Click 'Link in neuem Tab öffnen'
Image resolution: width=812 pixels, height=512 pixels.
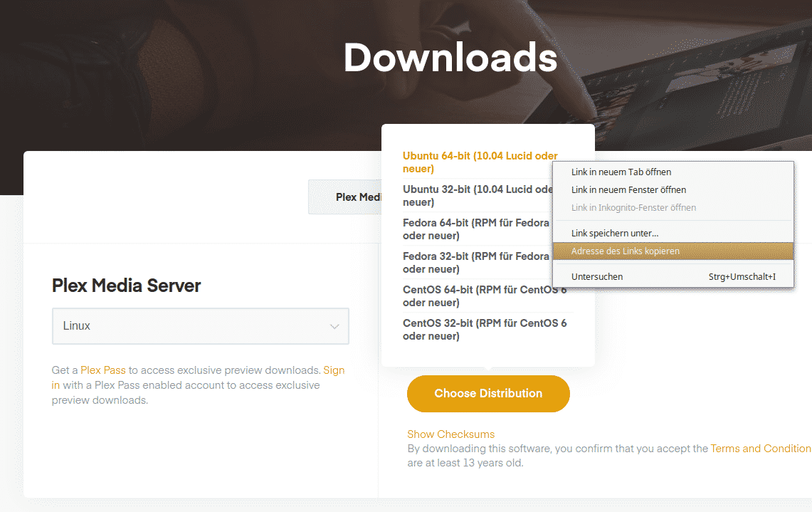coord(621,172)
